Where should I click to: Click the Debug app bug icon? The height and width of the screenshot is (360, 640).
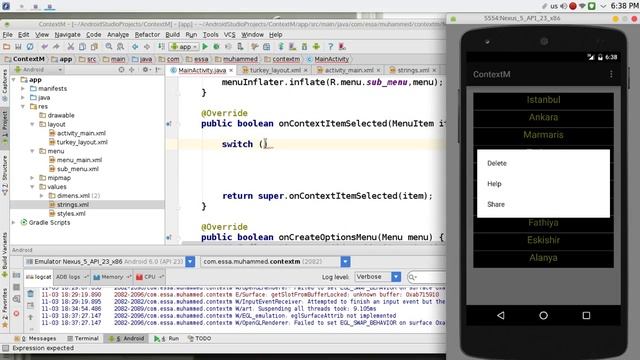click(217, 47)
